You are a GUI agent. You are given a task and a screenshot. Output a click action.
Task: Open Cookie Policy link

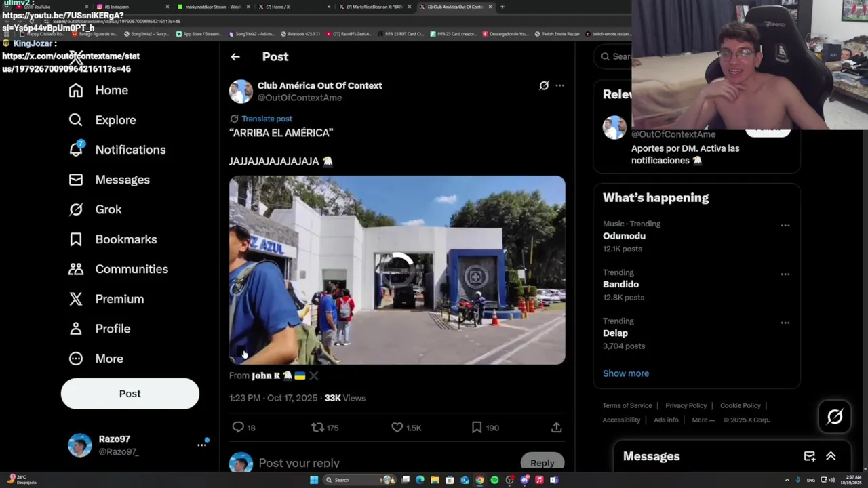(741, 405)
